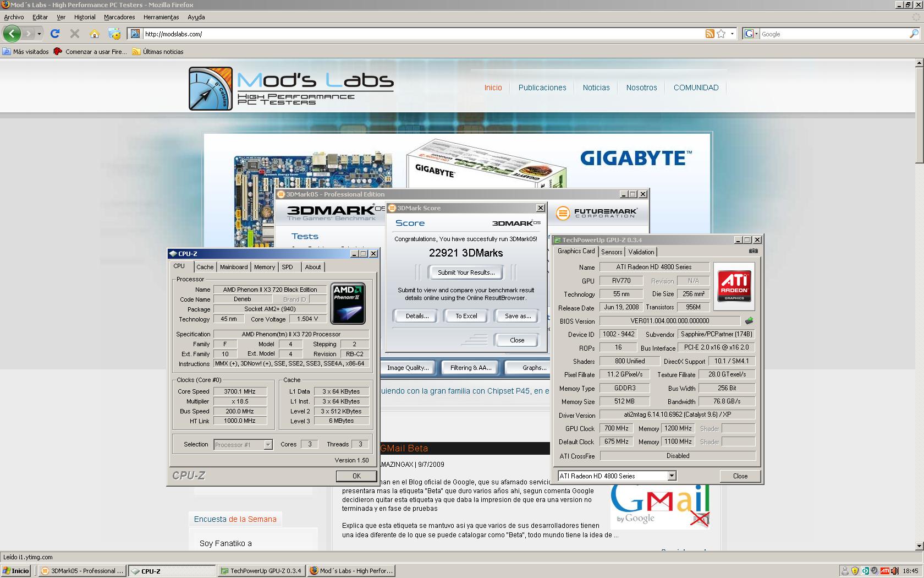
Task: Switch to CPU-Z Mainboard tab
Action: (234, 267)
